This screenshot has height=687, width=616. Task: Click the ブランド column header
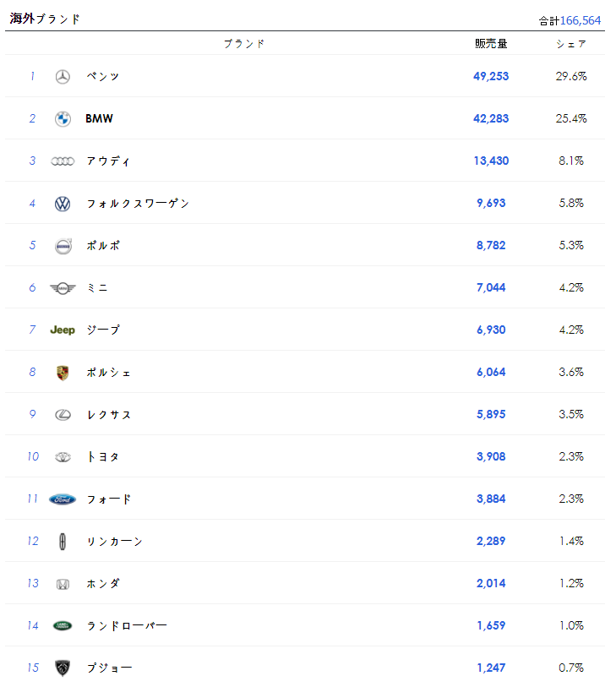click(244, 44)
